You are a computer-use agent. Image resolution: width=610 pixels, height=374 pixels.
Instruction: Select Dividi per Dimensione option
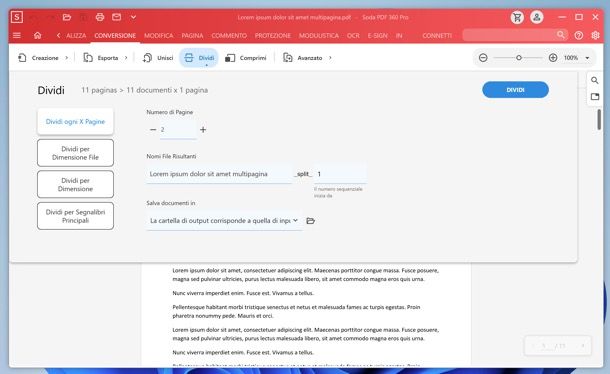[75, 184]
